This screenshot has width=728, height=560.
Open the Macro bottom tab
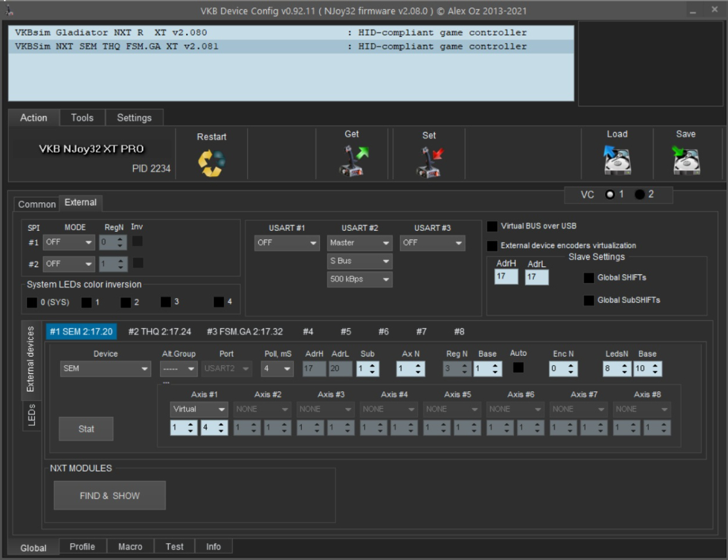click(130, 546)
